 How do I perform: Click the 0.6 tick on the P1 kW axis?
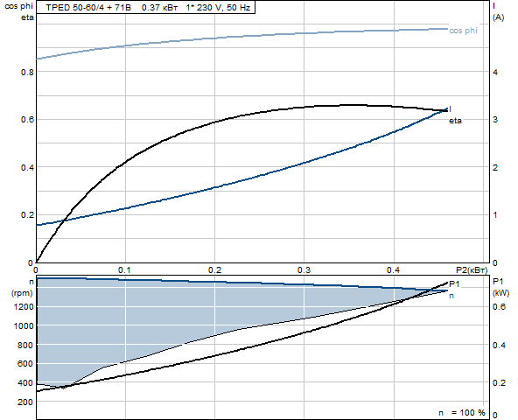[x=499, y=307]
